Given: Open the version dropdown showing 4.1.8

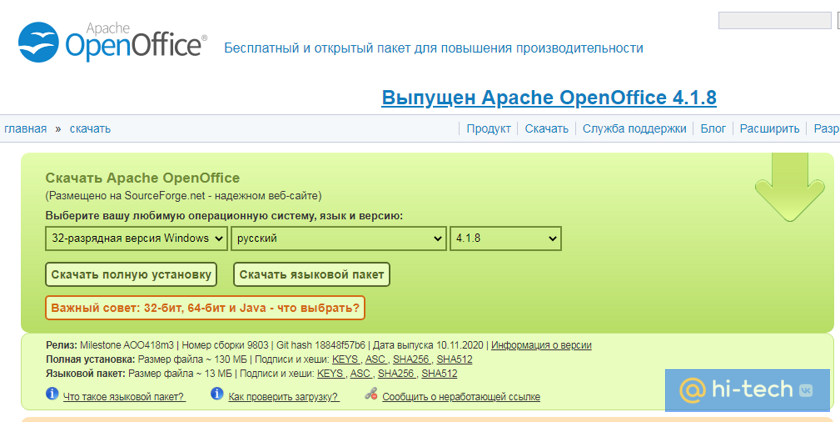Looking at the screenshot, I should pos(506,238).
